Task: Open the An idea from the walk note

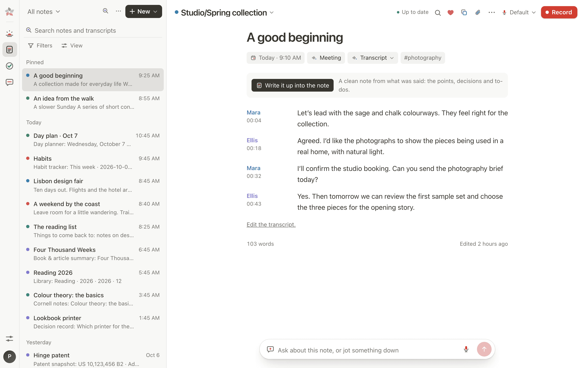Action: coord(93,102)
